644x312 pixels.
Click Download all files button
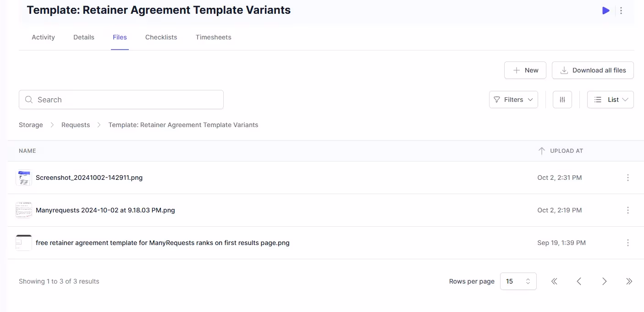tap(593, 70)
